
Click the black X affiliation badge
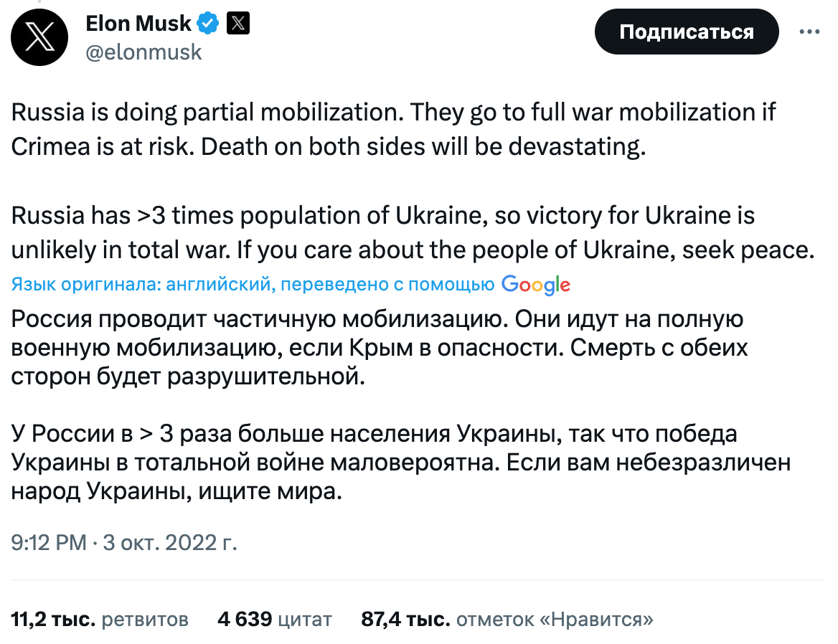[x=237, y=24]
